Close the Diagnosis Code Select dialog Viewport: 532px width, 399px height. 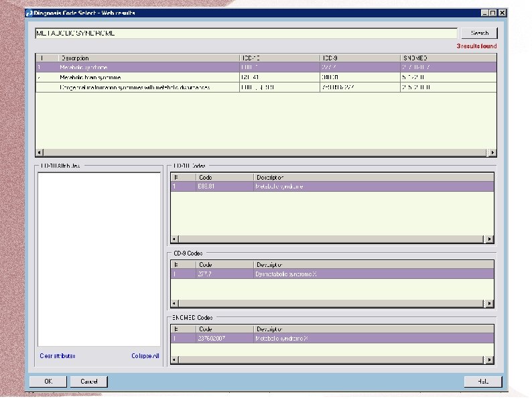(x=503, y=13)
